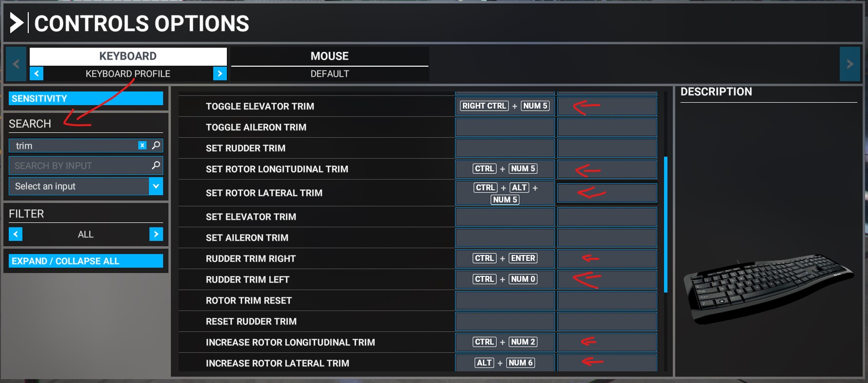Click Rudder Trim Right Ctrl + Enter binding
The width and height of the screenshot is (868, 383).
pos(505,258)
